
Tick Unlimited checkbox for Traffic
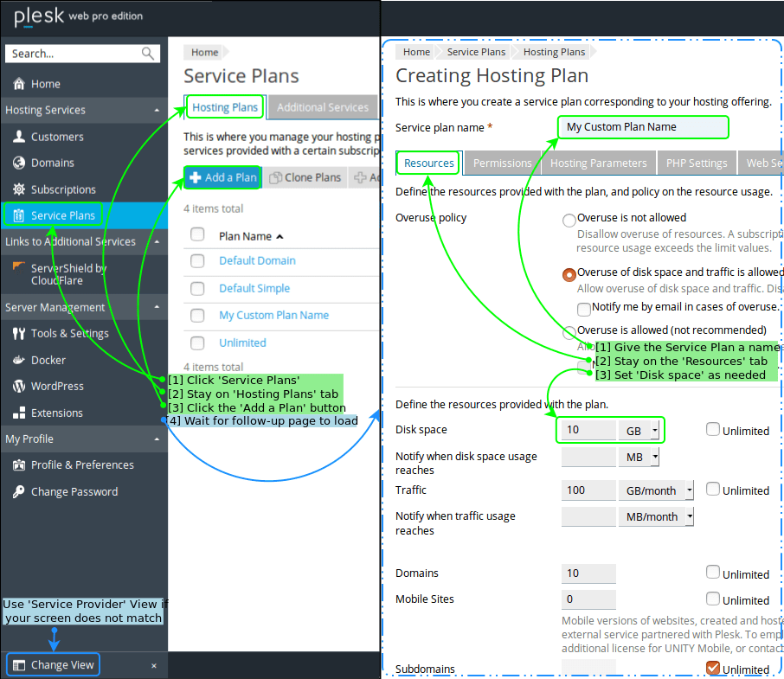[713, 489]
